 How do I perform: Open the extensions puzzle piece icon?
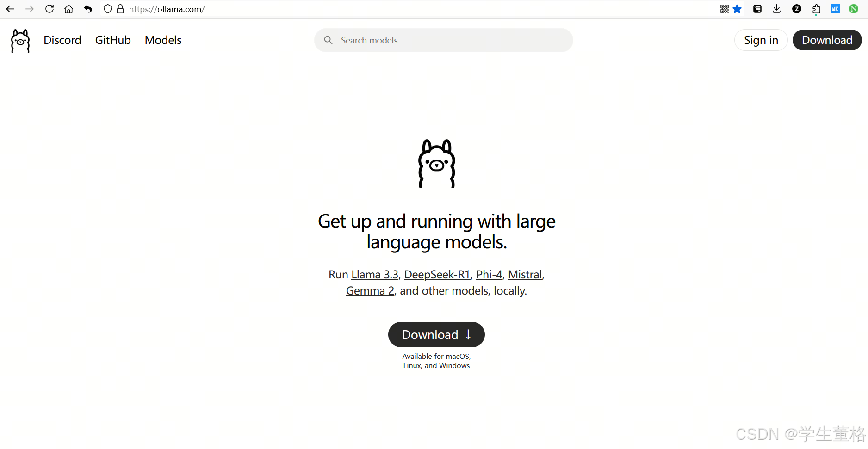(x=816, y=9)
